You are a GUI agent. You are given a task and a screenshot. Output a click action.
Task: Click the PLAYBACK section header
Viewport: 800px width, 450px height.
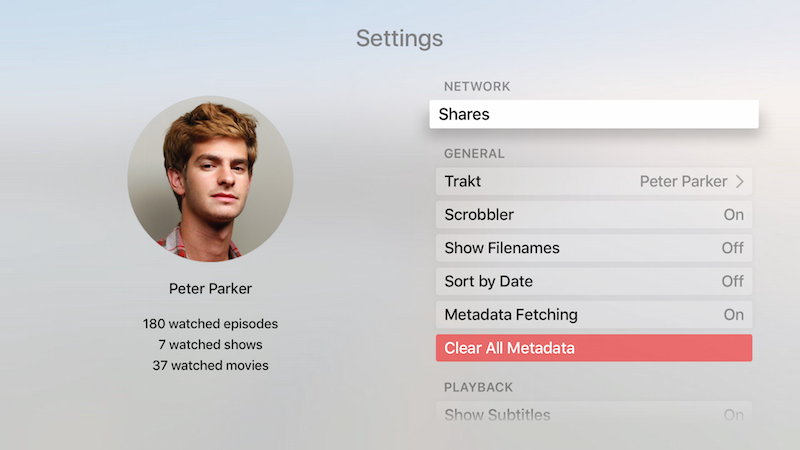[478, 387]
